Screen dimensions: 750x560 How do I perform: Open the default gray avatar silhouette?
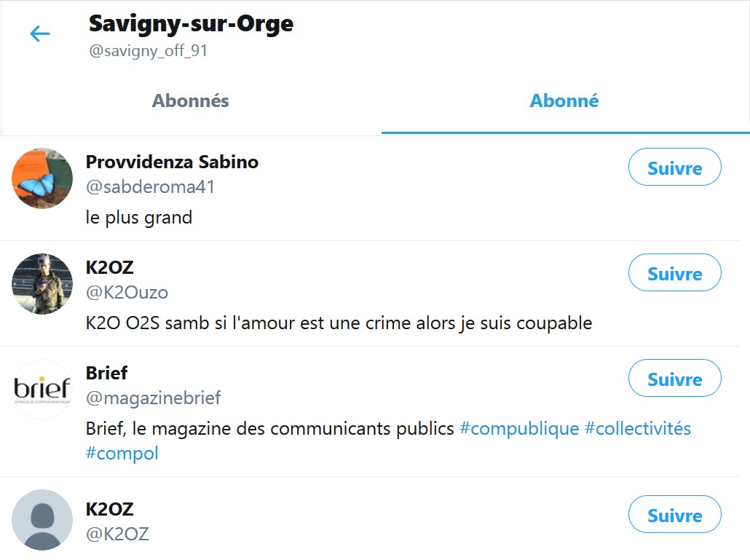point(42,520)
